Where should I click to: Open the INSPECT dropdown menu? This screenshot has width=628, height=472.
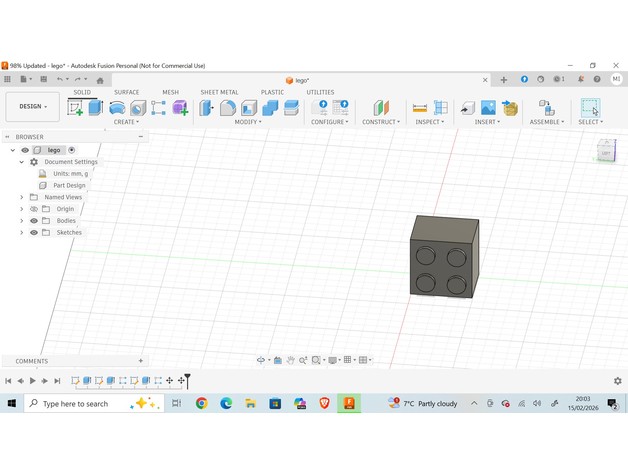click(x=429, y=122)
